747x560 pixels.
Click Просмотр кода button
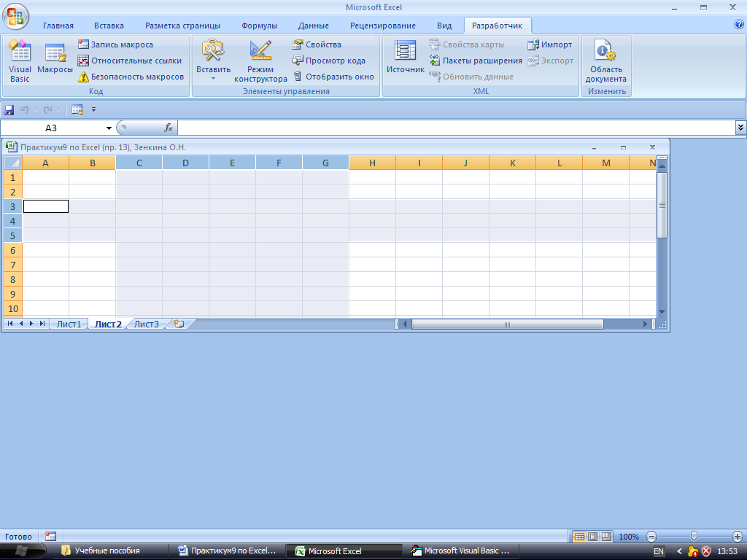329,61
